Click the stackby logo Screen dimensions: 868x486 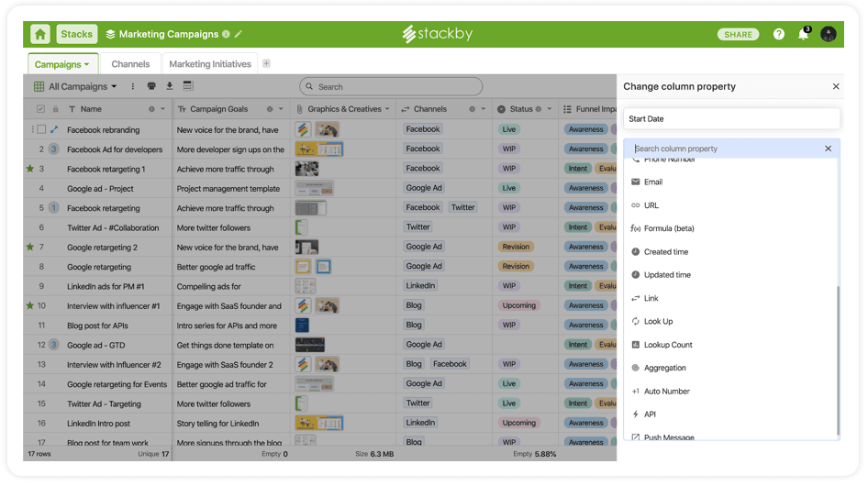[438, 34]
